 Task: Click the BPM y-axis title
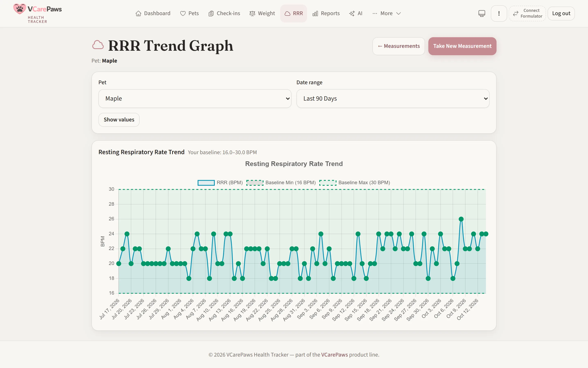pyautogui.click(x=102, y=241)
